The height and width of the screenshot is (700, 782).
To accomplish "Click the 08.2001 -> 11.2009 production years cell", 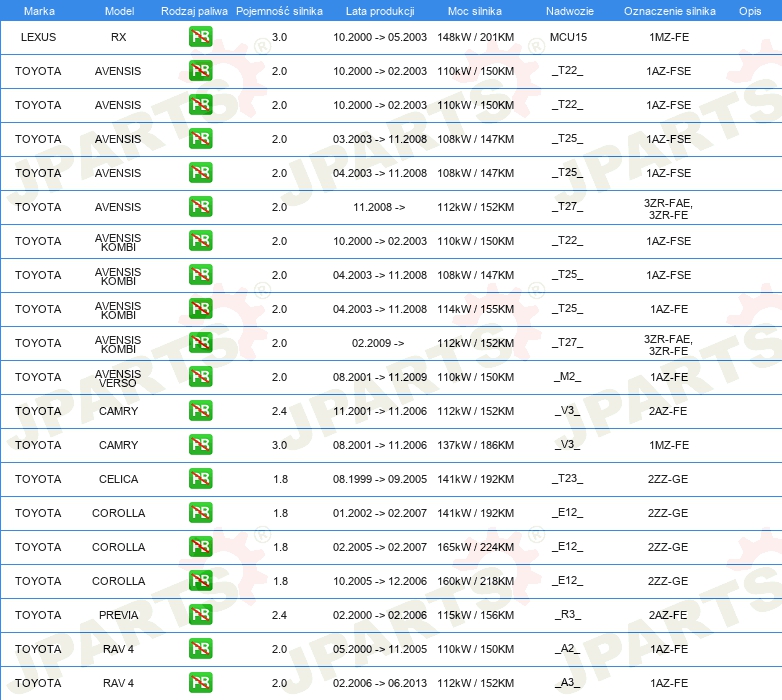I will tap(380, 377).
